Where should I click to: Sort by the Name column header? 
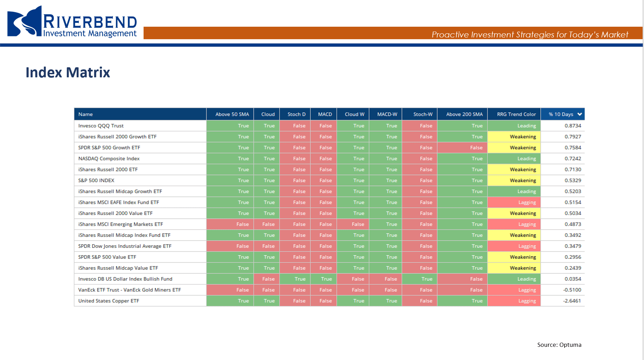(140, 114)
